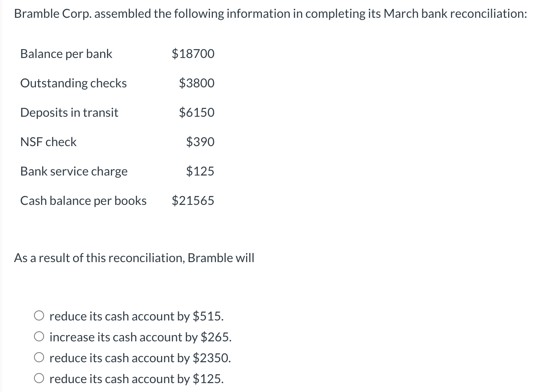Select the option 'reduce its cash account by $515'

pyautogui.click(x=137, y=316)
